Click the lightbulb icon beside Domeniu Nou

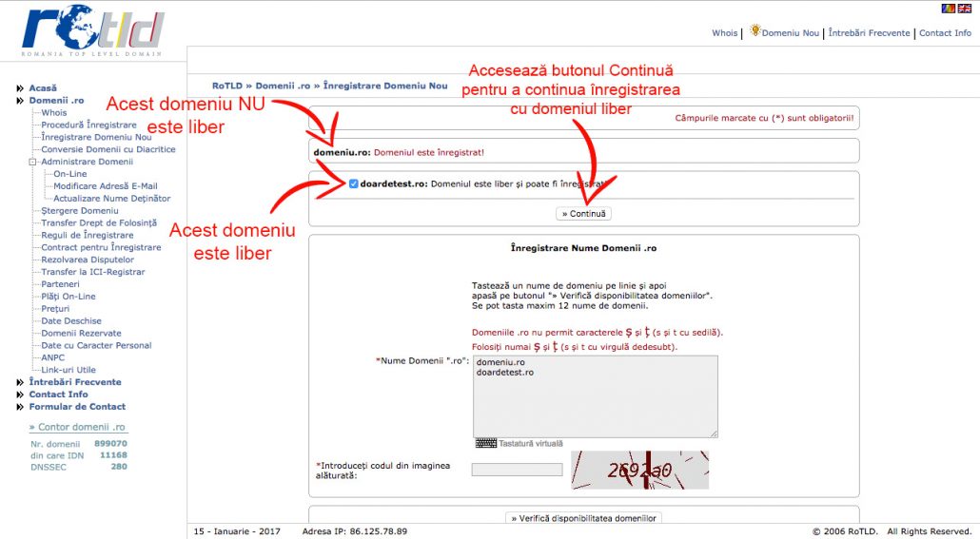pos(755,31)
